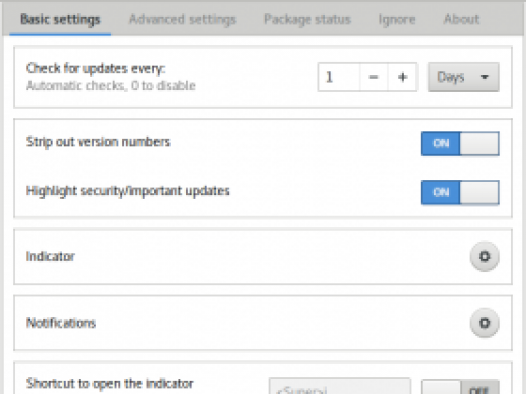
Task: Click the Check for updates every label
Action: pyautogui.click(x=96, y=68)
